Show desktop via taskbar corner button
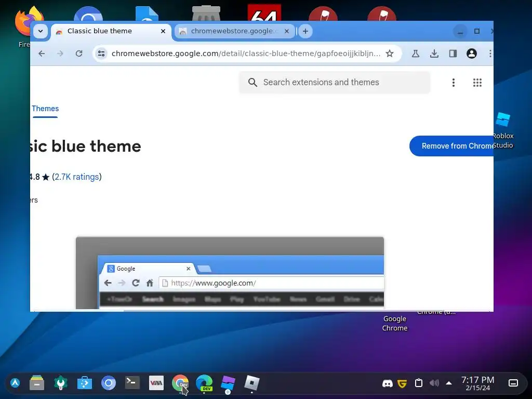 513,383
